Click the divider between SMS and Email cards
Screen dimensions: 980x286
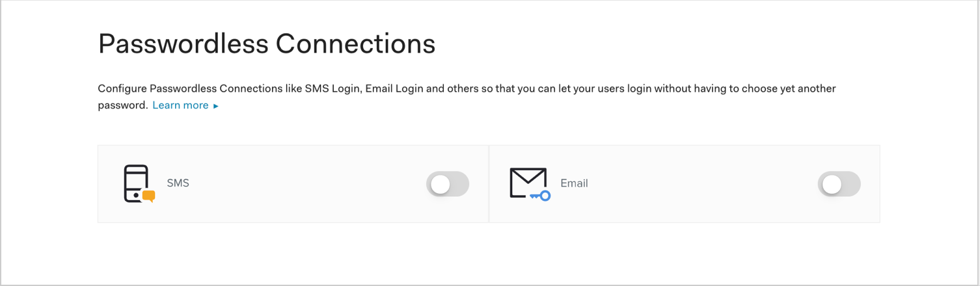[x=489, y=184]
